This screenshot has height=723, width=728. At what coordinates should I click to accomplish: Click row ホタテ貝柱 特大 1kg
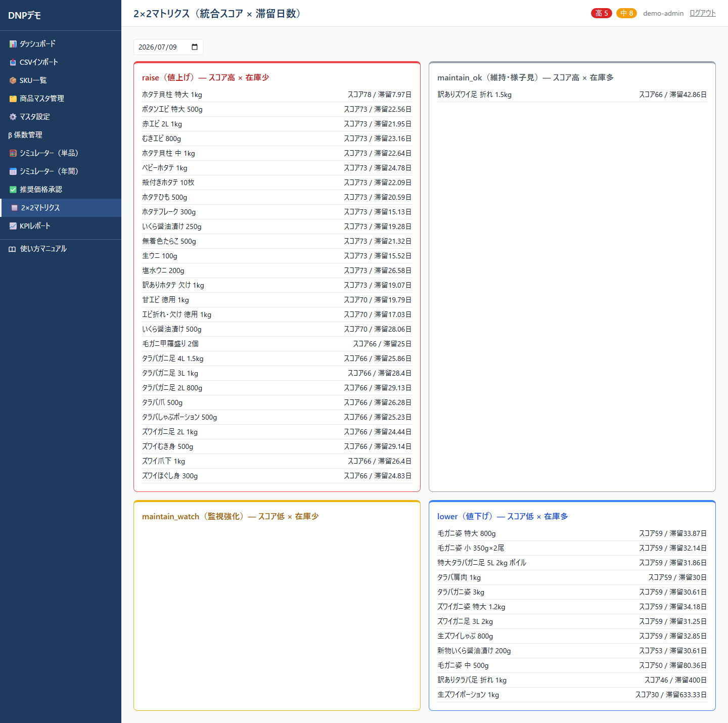click(x=277, y=95)
